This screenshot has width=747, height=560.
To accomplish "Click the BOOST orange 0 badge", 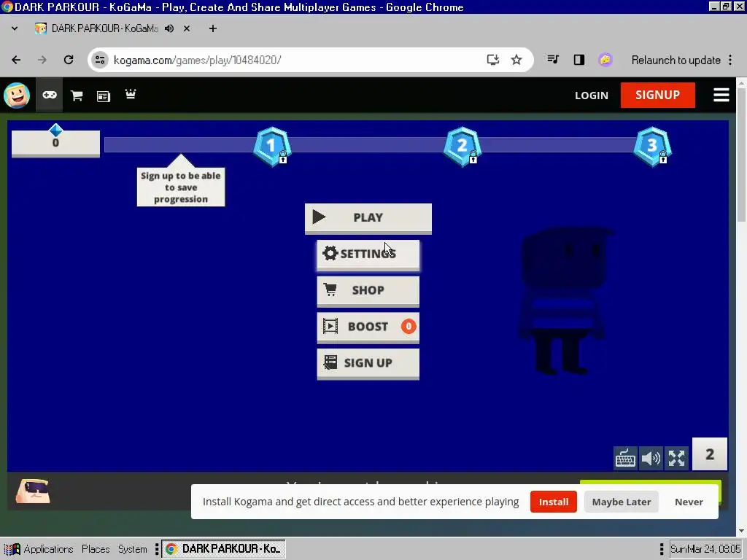I will (409, 327).
